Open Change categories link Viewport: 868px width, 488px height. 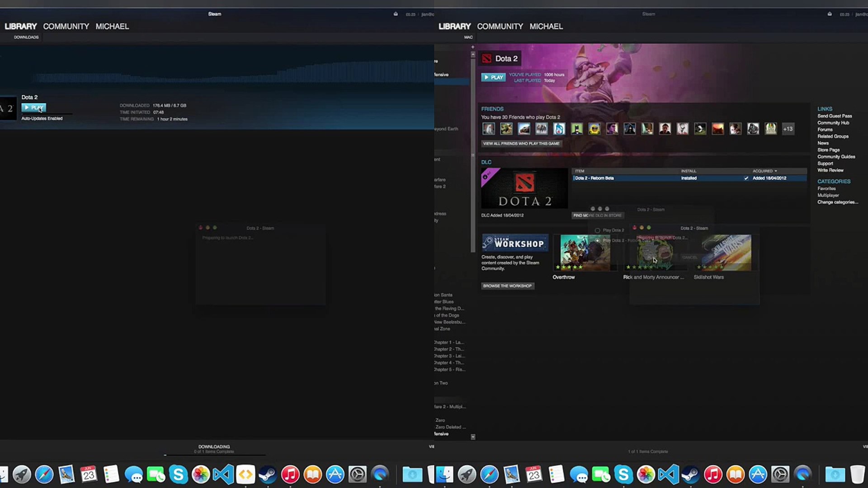point(837,202)
